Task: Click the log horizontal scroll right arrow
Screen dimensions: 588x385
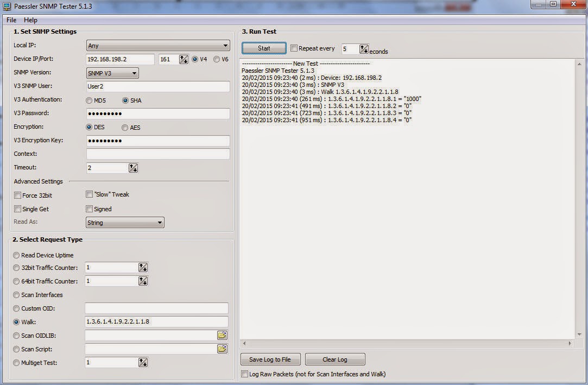Action: pyautogui.click(x=570, y=343)
